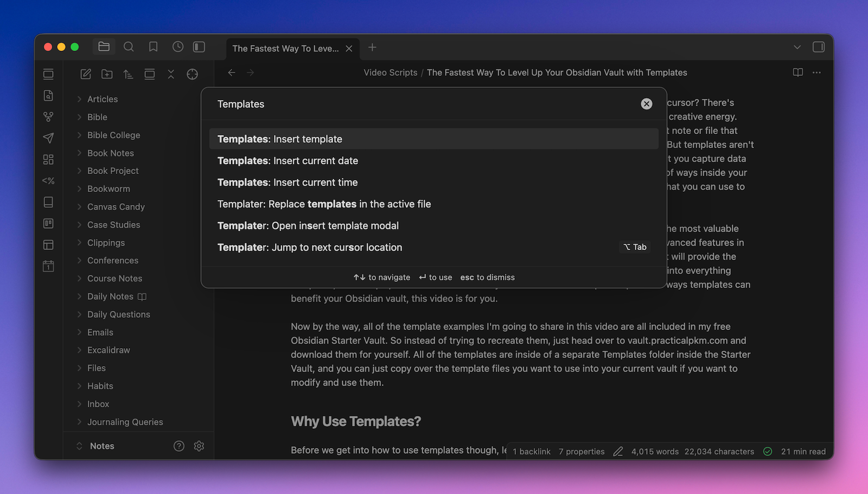Open the Kanban board ribbon icon
The height and width of the screenshot is (494, 868).
pos(48,223)
